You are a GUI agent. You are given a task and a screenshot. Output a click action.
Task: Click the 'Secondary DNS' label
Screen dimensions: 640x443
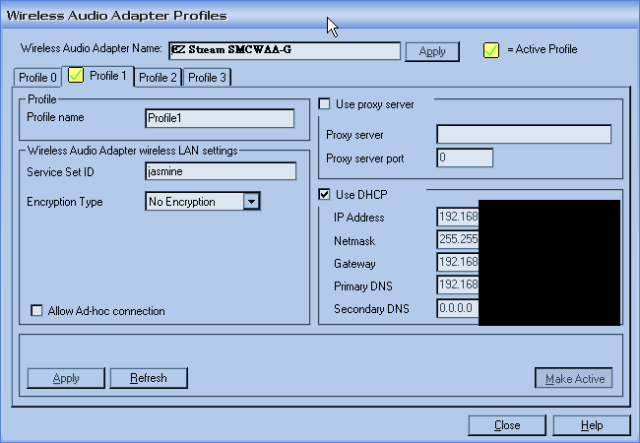(371, 309)
